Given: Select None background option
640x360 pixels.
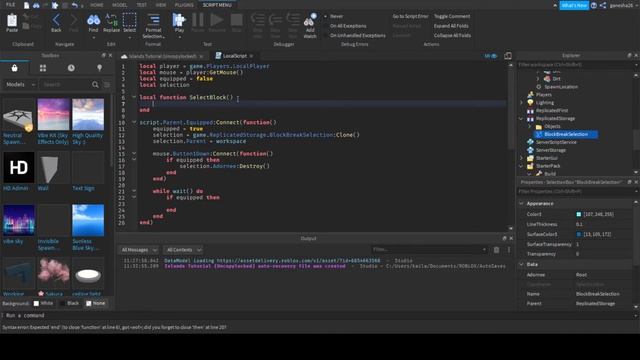Looking at the screenshot, I should pos(96,303).
